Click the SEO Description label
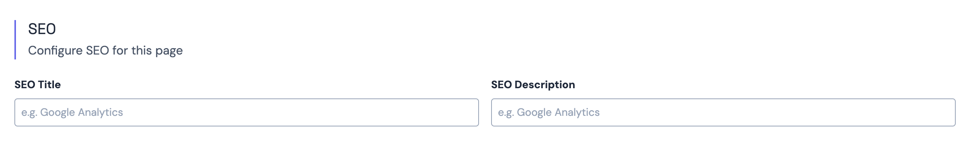The height and width of the screenshot is (159, 980). click(x=533, y=85)
